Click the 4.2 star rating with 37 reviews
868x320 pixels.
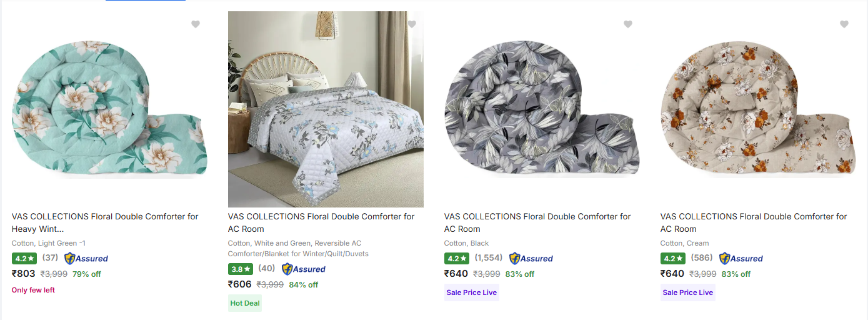coord(24,258)
